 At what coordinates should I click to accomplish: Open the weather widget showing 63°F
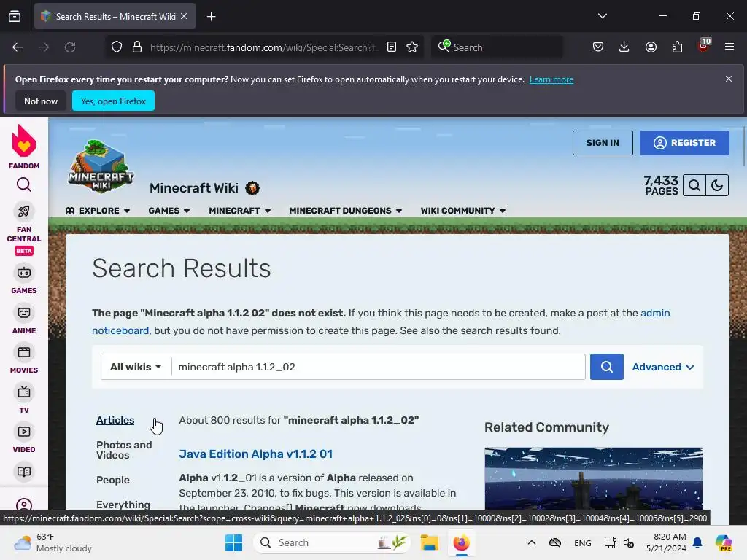(53, 542)
